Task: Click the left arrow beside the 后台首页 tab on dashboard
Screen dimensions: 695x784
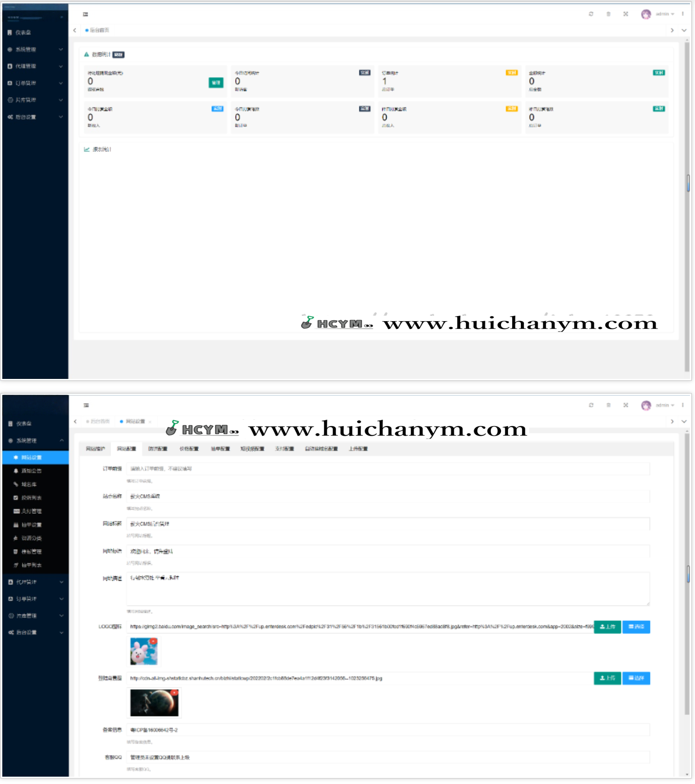Action: [75, 30]
